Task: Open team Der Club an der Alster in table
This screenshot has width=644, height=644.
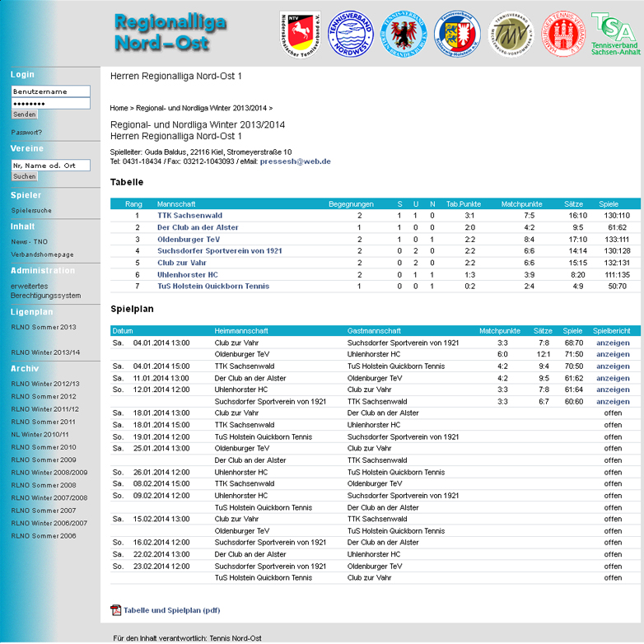Action: pyautogui.click(x=198, y=227)
